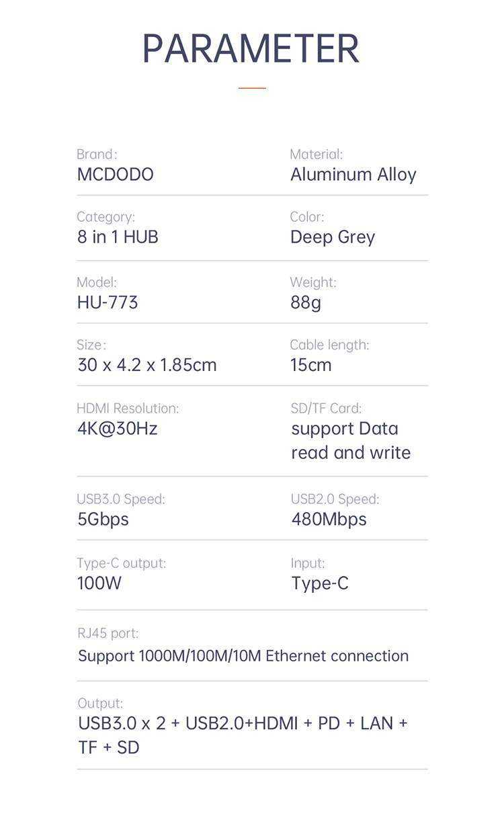
Task: Click the 15cm cable length value
Action: pyautogui.click(x=311, y=365)
